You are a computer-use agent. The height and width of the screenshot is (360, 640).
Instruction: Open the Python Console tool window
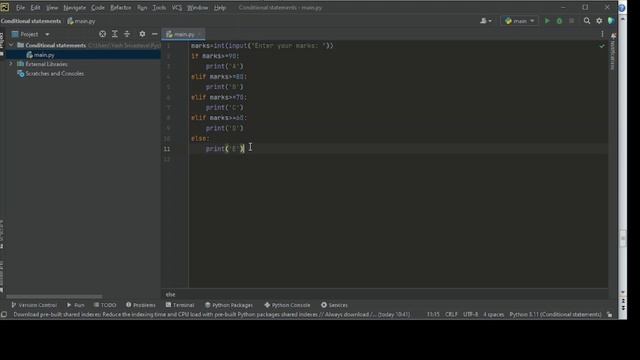[x=287, y=305]
